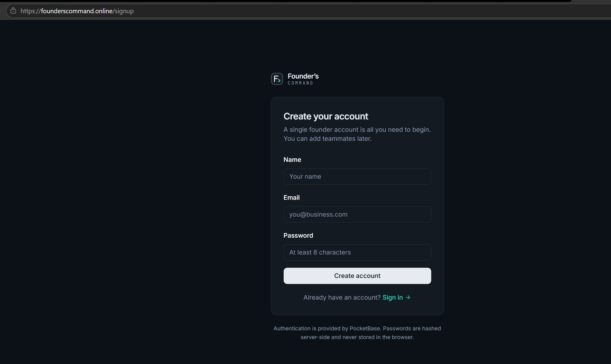Click the Name field label
The height and width of the screenshot is (364, 611).
pos(292,160)
